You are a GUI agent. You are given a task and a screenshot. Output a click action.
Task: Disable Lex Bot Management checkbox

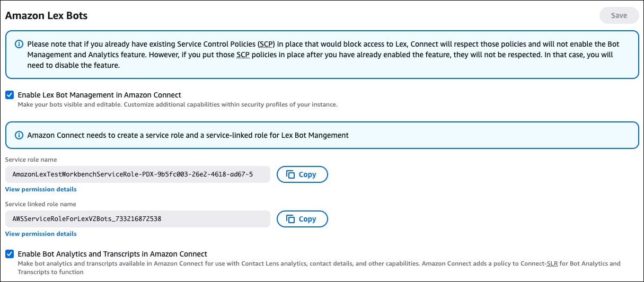tap(10, 95)
